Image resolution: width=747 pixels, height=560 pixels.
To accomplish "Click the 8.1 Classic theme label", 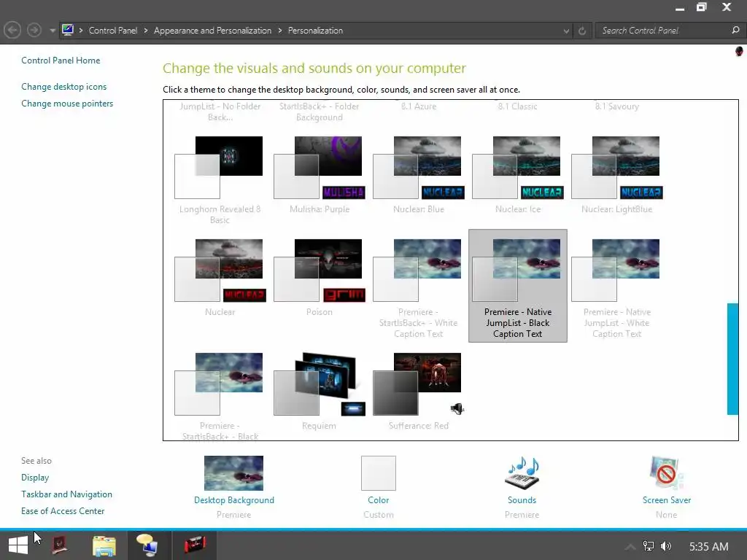I will (x=518, y=106).
